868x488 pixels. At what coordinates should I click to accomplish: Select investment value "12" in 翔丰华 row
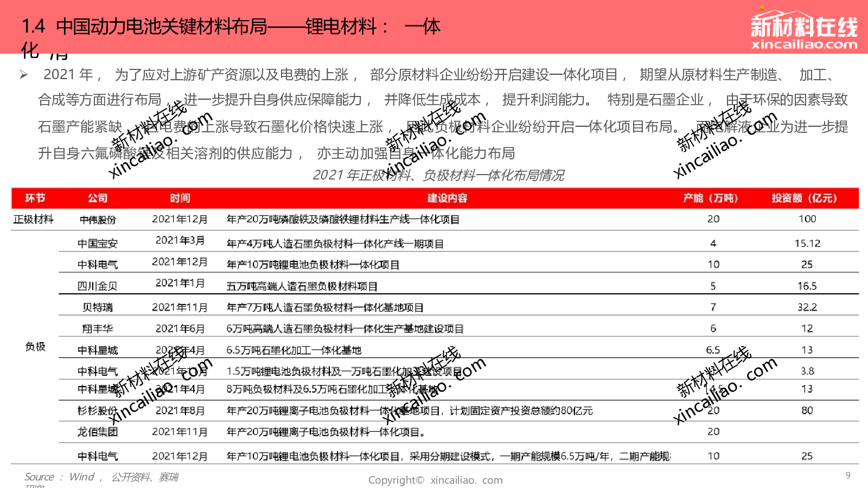807,328
